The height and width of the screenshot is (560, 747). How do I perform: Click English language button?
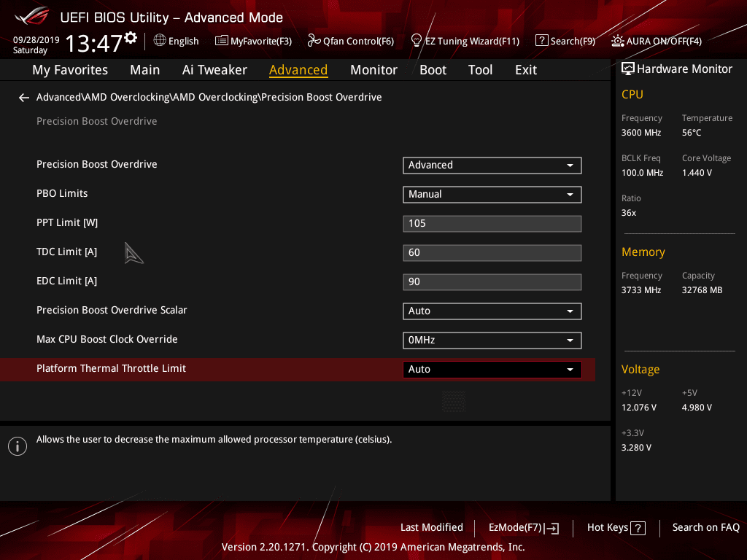pos(183,41)
